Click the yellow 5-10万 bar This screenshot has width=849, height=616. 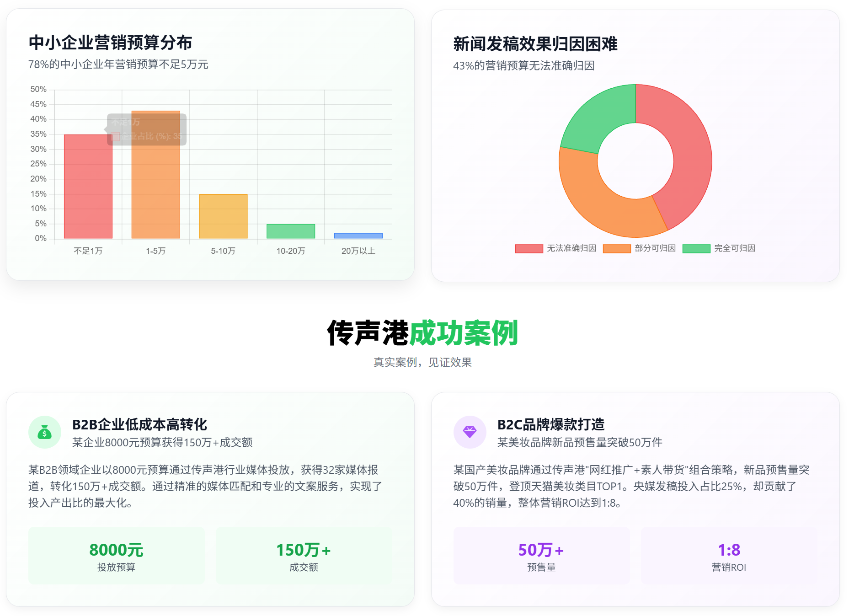point(223,216)
